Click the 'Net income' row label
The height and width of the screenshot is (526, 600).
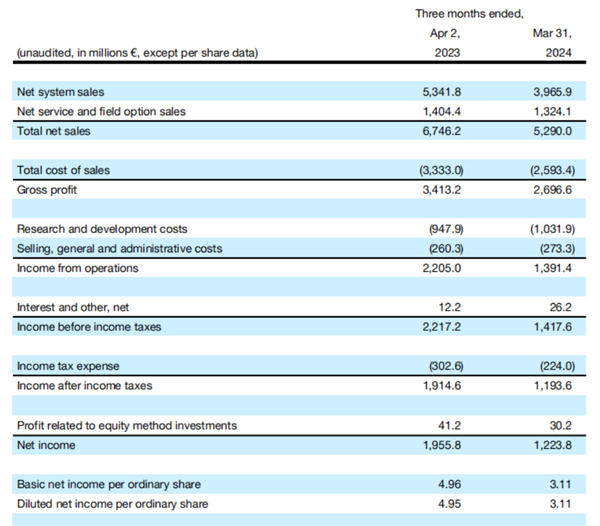(46, 444)
